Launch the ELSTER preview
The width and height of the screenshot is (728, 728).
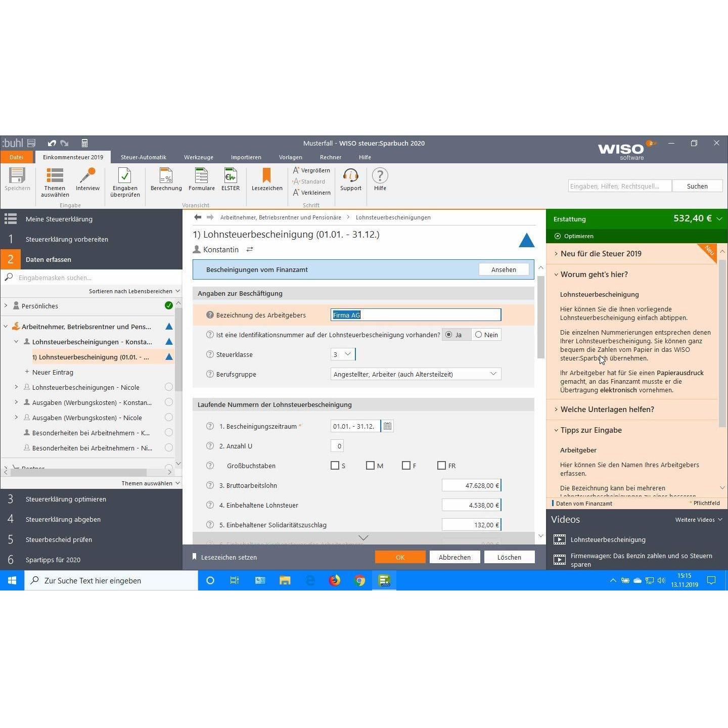230,179
